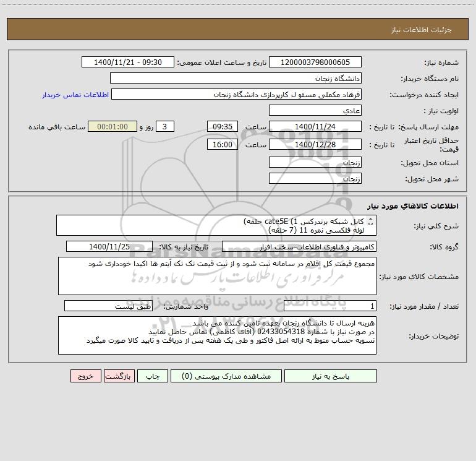Click the buyer name field 'دانشگاه زنجان'
The width and height of the screenshot is (476, 461).
236,78
